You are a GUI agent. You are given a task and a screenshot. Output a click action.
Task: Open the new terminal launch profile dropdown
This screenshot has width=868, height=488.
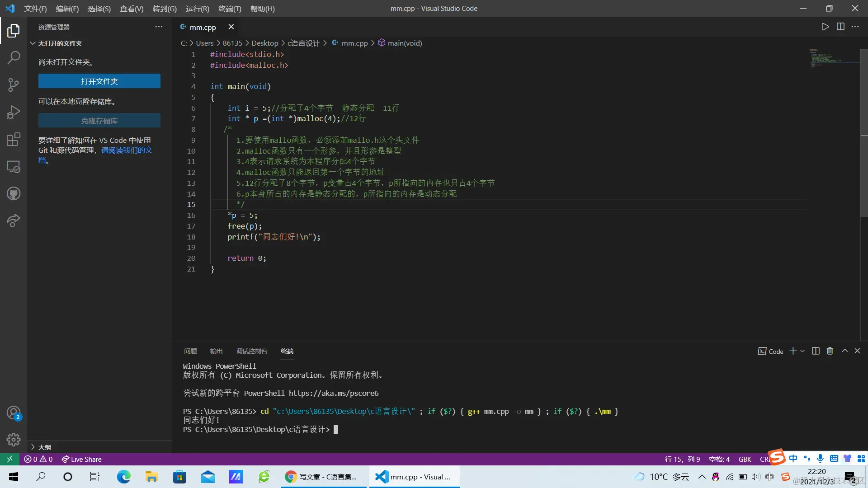803,351
